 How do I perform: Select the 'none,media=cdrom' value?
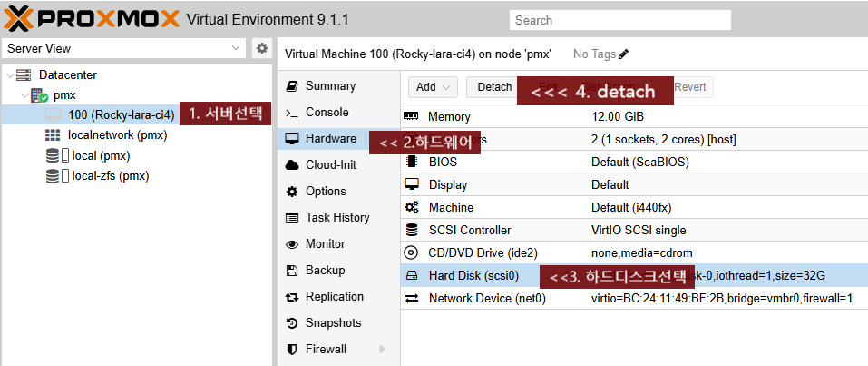pos(641,252)
